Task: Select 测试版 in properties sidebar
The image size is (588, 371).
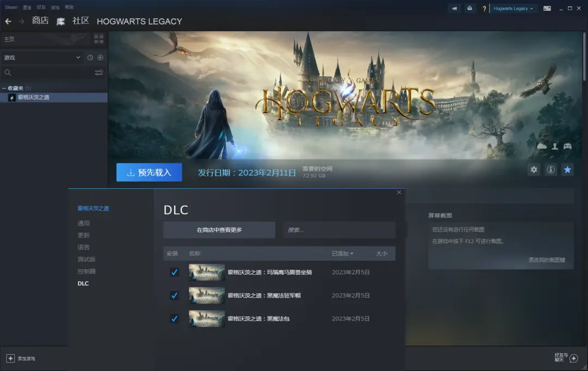Action: (x=87, y=259)
